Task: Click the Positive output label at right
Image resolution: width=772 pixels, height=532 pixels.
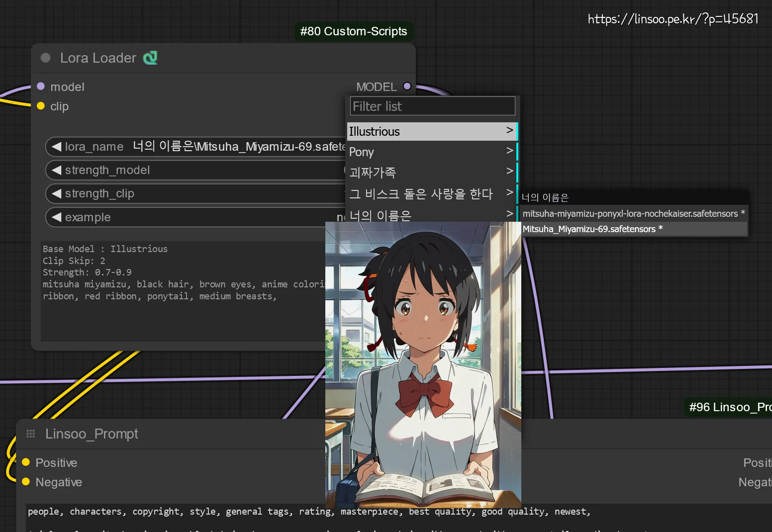Action: pos(757,463)
